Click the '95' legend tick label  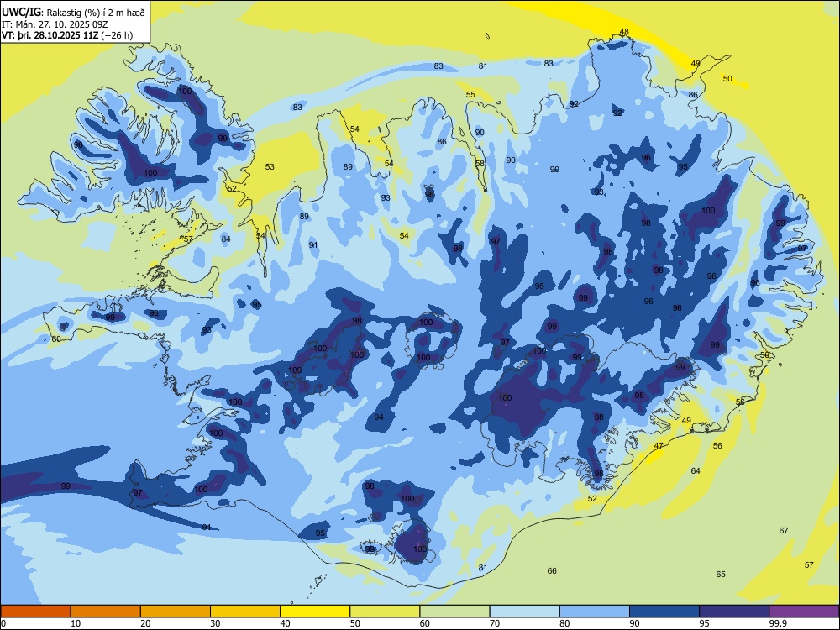coord(704,623)
